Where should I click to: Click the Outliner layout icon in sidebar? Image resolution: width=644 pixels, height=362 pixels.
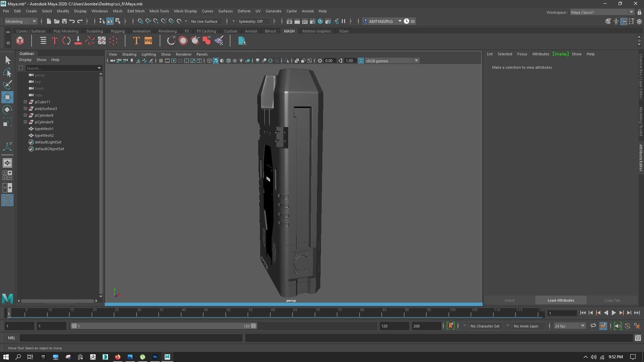(x=7, y=200)
